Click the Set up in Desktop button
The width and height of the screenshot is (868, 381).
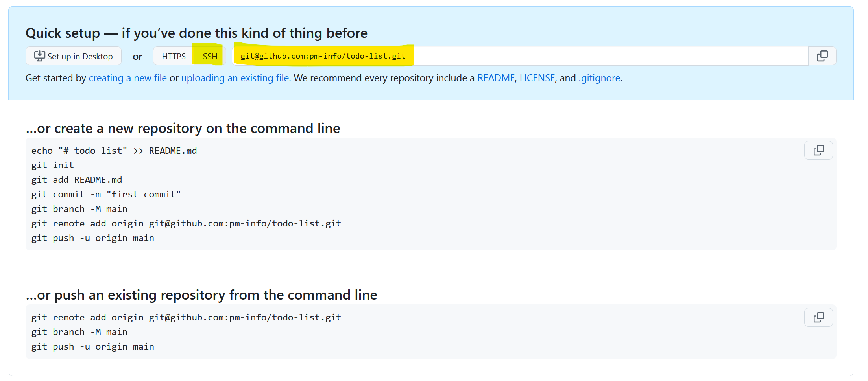74,56
